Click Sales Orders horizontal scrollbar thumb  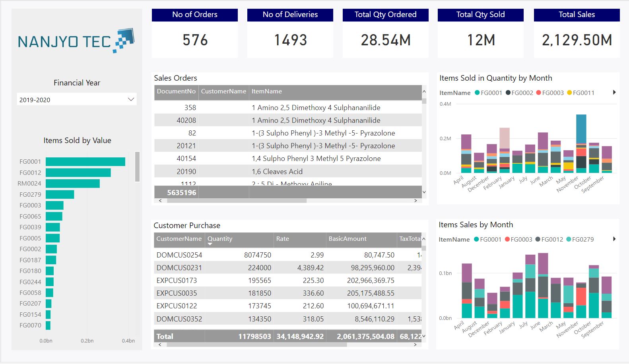tap(237, 201)
